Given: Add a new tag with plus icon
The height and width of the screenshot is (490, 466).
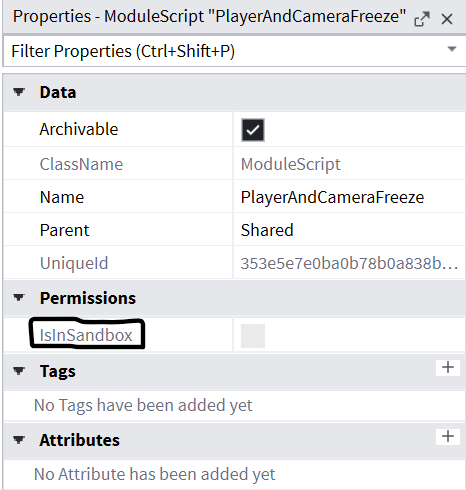Looking at the screenshot, I should pos(448,367).
